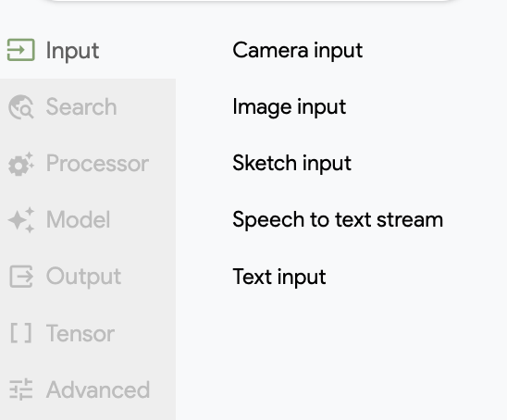Add Speech to text stream node
Viewport: 507px width, 420px height.
tap(338, 220)
